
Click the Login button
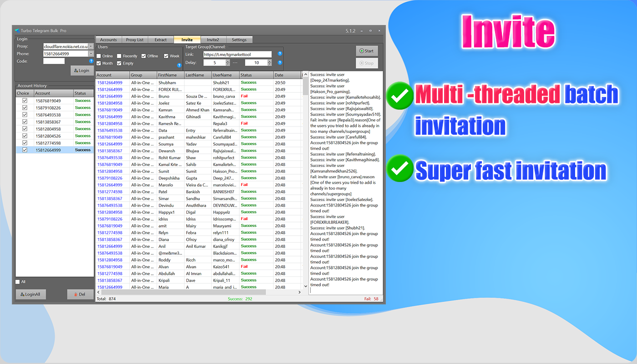pos(82,71)
